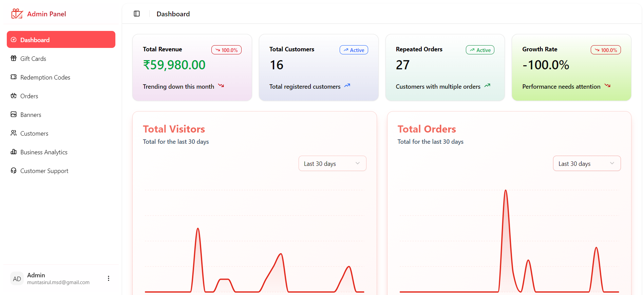
Task: Open Customer Support page
Action: point(61,171)
